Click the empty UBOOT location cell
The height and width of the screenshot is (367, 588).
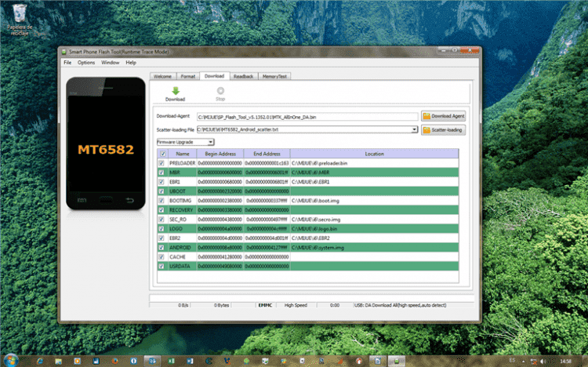point(374,191)
